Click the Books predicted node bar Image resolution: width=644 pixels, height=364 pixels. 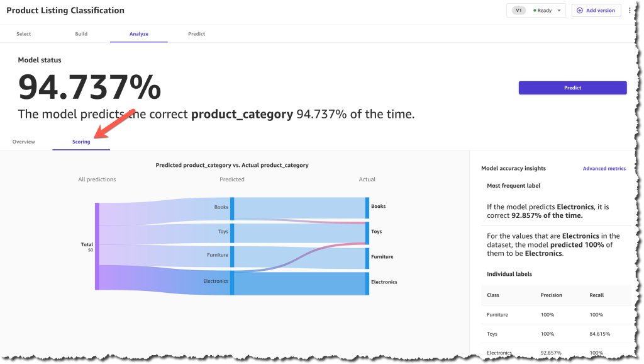coord(232,208)
